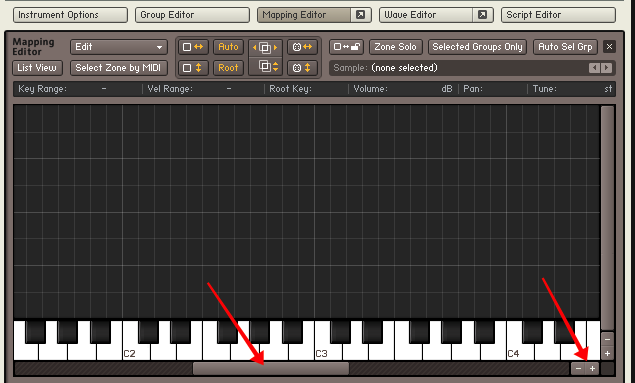The height and width of the screenshot is (383, 635).
Task: Toggle lock zones horizontal icon
Action: (x=193, y=47)
